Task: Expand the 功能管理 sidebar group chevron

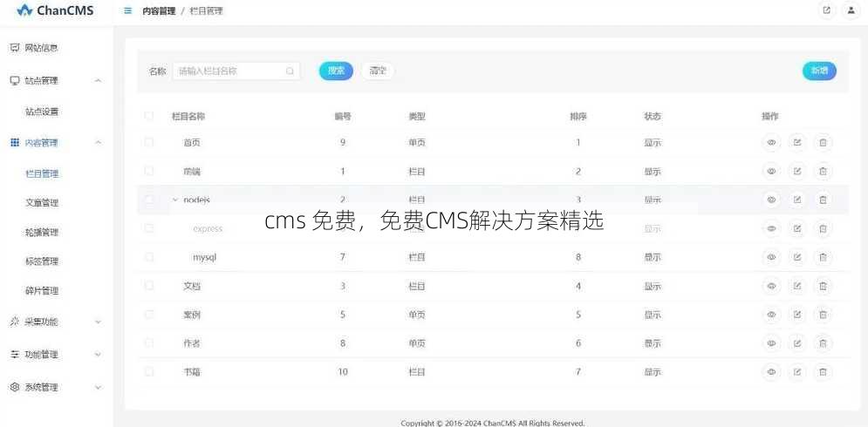Action: point(98,355)
